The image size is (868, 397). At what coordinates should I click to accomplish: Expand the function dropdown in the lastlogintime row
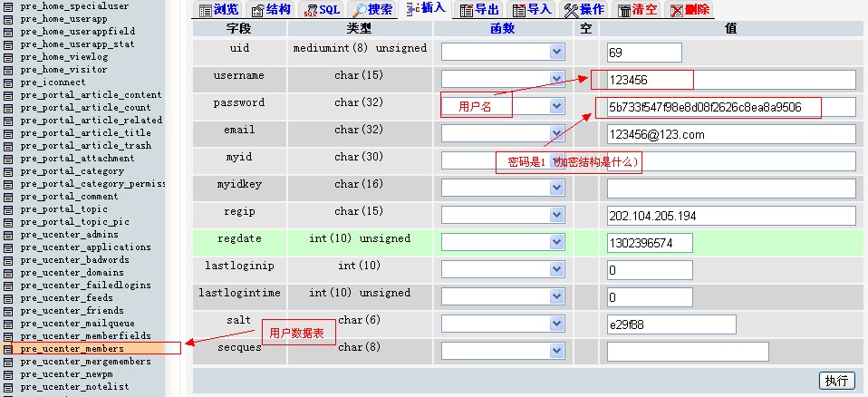(x=503, y=296)
